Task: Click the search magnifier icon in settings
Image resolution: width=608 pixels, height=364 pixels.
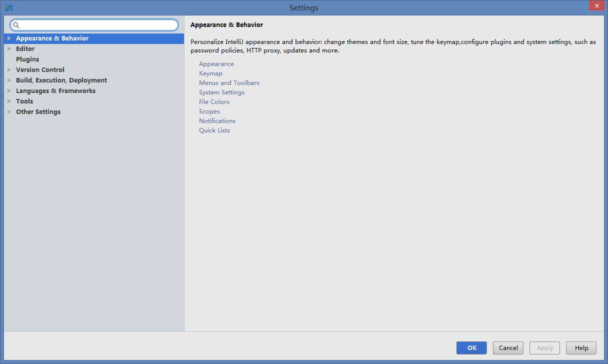Action: click(16, 25)
